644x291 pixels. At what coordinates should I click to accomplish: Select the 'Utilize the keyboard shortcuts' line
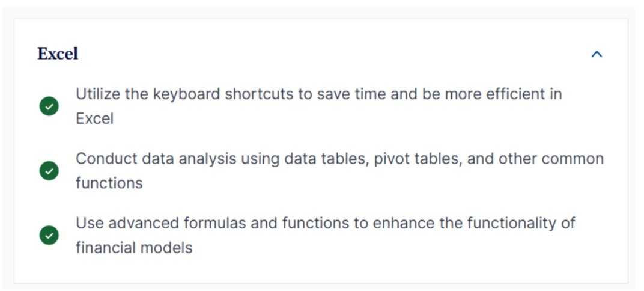(318, 94)
